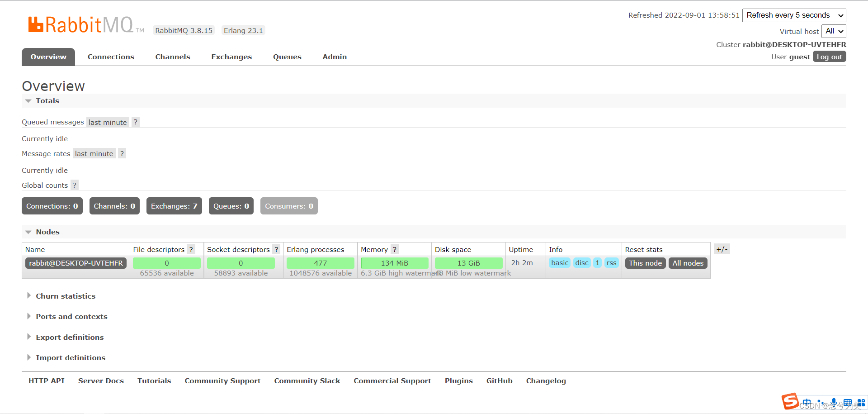Click the Sogou microphone voice input icon

pyautogui.click(x=834, y=402)
